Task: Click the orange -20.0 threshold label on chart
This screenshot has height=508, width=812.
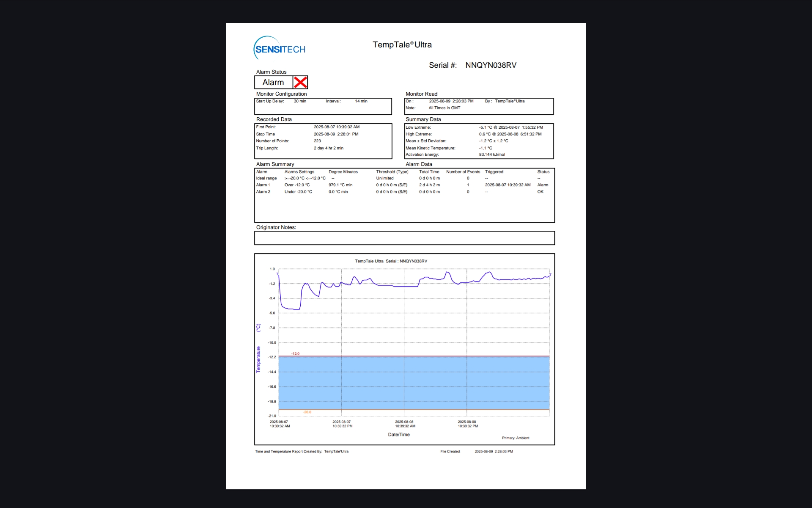Action: (x=307, y=412)
